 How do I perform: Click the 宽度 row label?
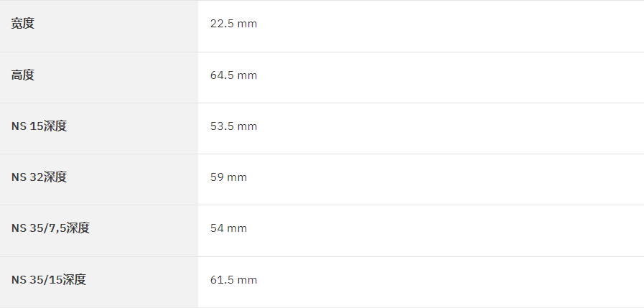(22, 24)
